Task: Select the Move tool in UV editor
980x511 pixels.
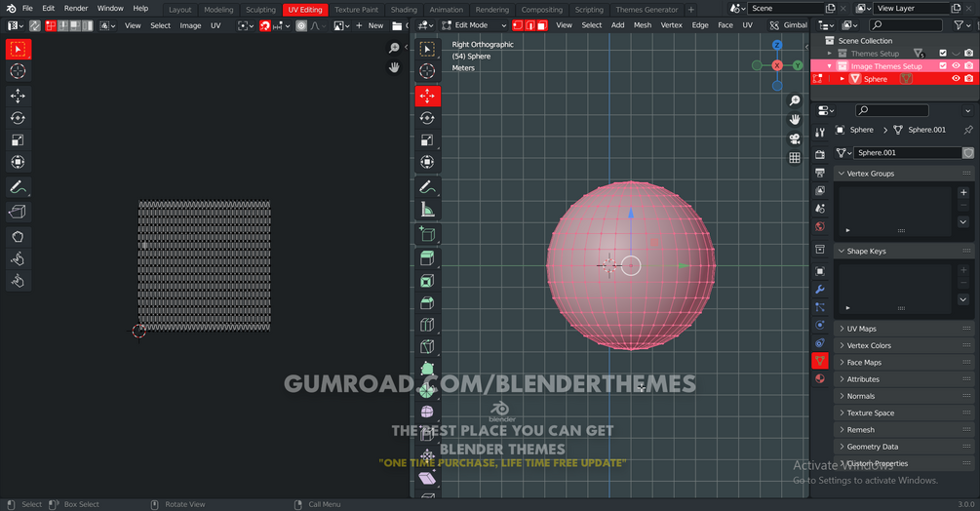Action: 18,96
